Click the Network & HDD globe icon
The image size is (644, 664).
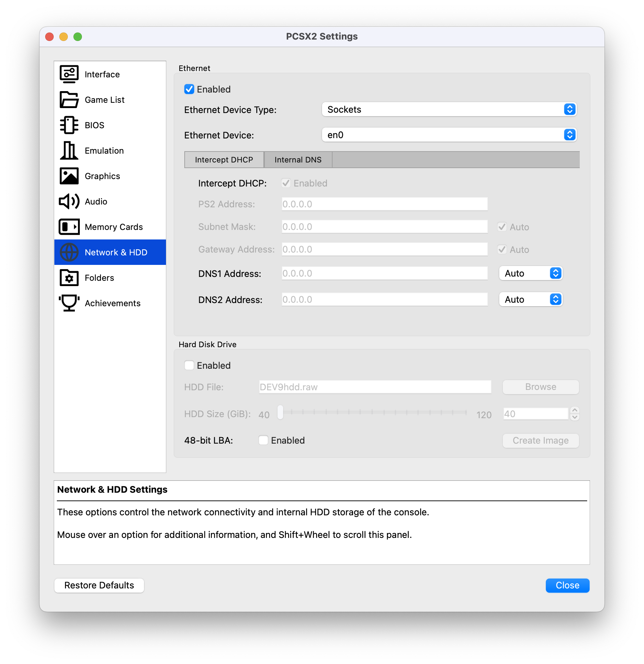[x=69, y=252]
